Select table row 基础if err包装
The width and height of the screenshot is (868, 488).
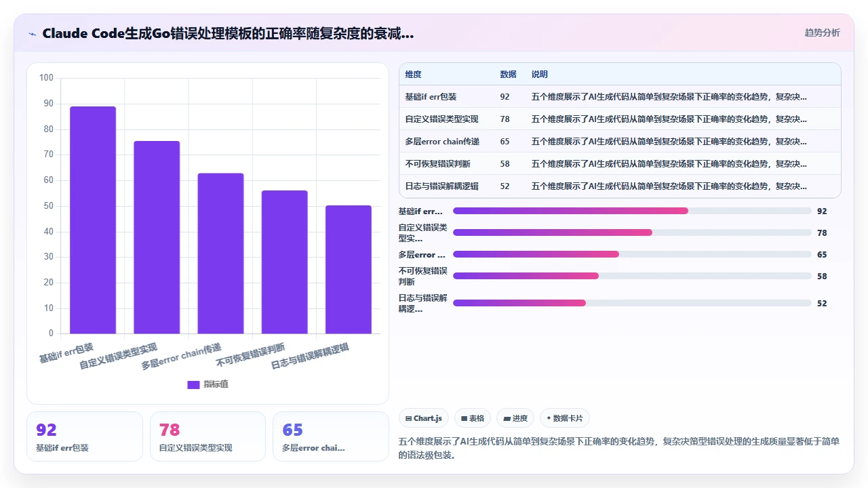(x=620, y=96)
